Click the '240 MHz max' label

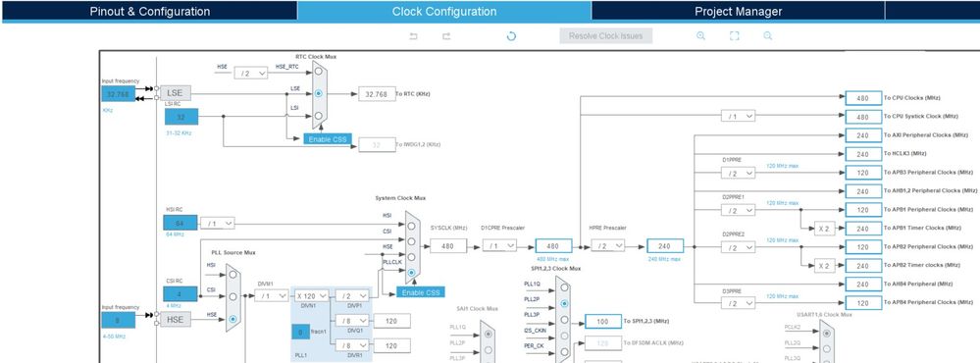click(x=664, y=259)
